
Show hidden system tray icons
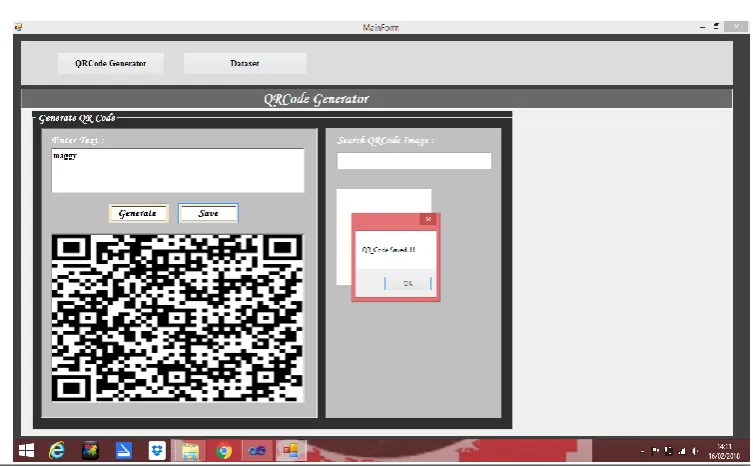click(643, 451)
